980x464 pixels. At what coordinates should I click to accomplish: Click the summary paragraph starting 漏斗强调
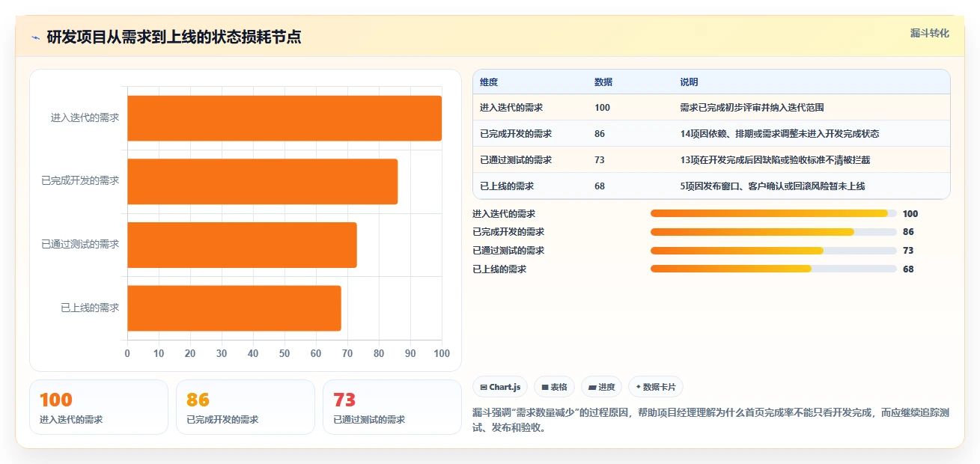tap(711, 421)
